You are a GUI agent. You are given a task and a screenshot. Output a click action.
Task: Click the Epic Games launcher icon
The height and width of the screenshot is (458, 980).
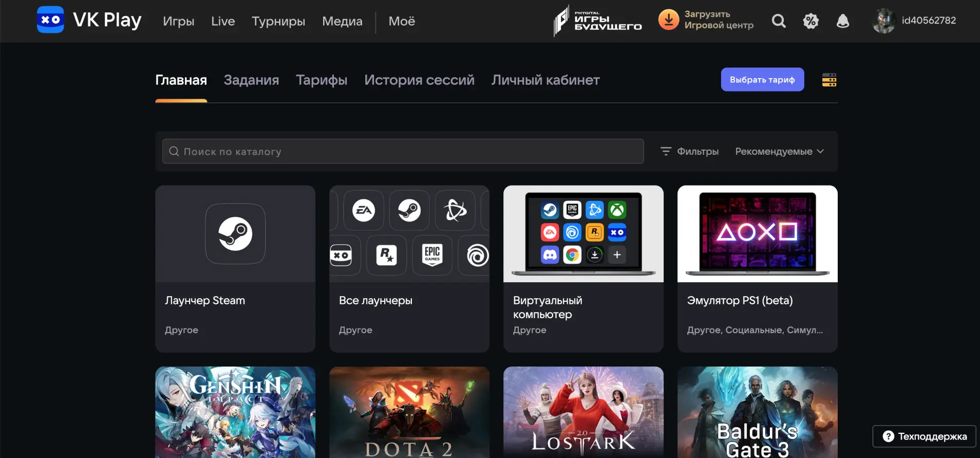[x=432, y=255]
